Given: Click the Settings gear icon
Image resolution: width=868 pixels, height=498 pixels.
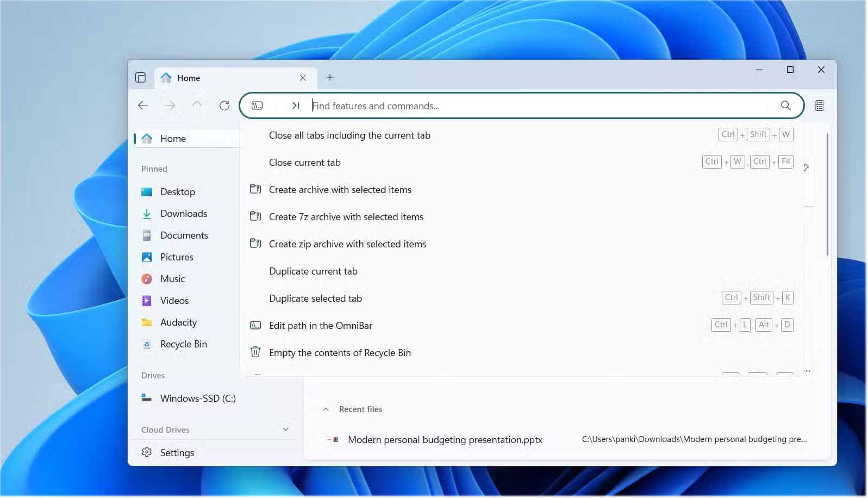Looking at the screenshot, I should pos(147,452).
